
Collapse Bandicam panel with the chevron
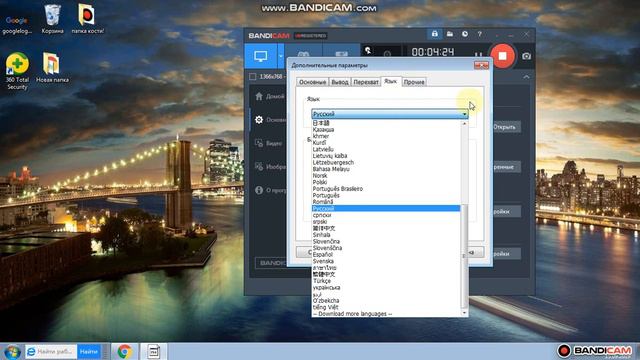pos(527,77)
